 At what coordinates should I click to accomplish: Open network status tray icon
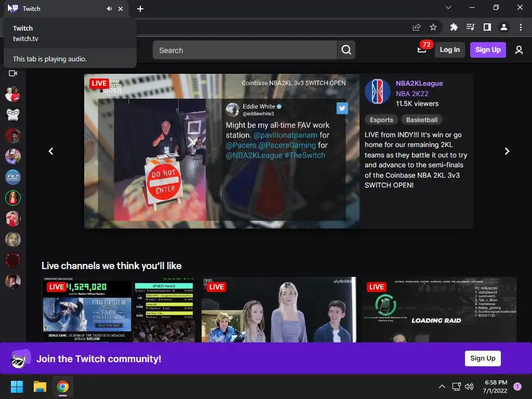point(456,387)
